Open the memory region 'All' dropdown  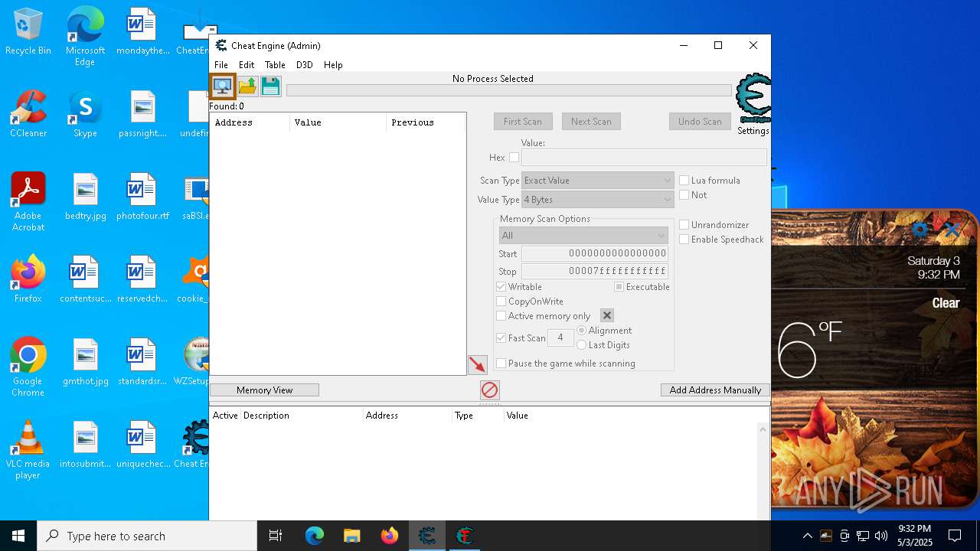pos(583,236)
